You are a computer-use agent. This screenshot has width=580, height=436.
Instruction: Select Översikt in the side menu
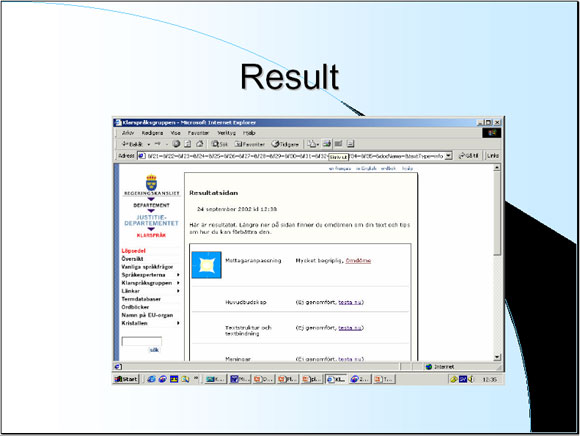(x=132, y=259)
